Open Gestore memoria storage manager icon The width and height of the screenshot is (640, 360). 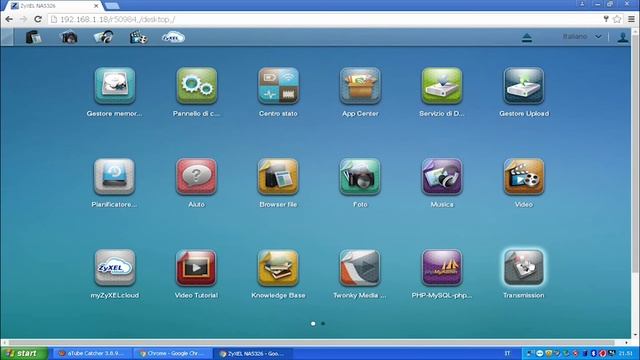115,86
